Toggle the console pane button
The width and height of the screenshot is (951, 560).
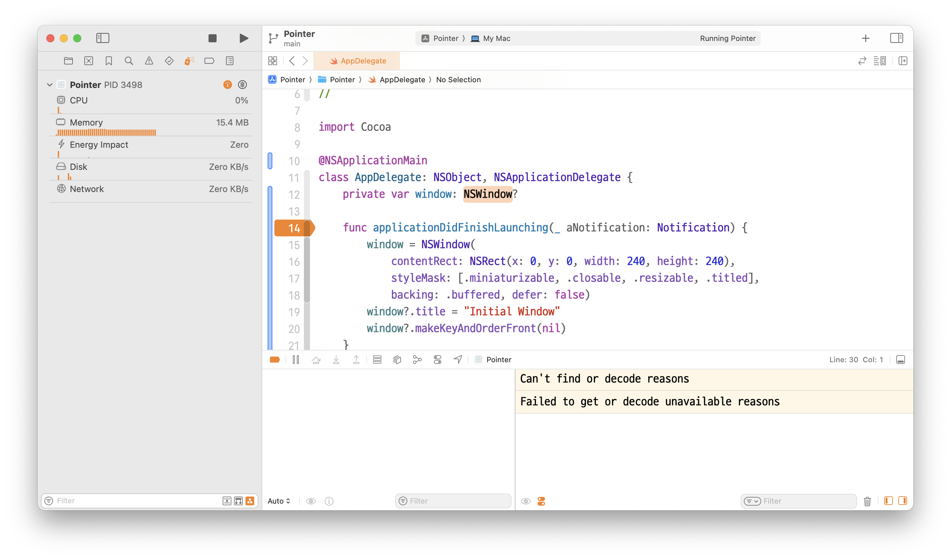[x=903, y=501]
